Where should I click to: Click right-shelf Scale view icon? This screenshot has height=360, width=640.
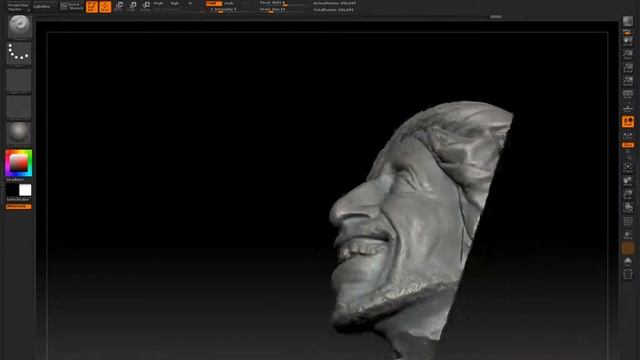[628, 195]
